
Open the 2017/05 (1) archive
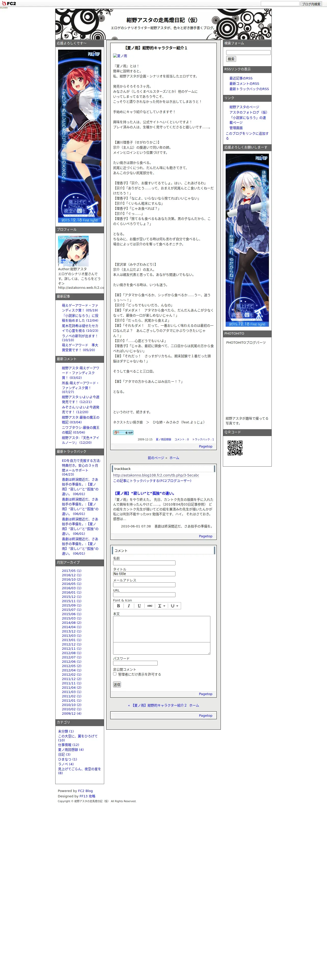click(x=72, y=571)
